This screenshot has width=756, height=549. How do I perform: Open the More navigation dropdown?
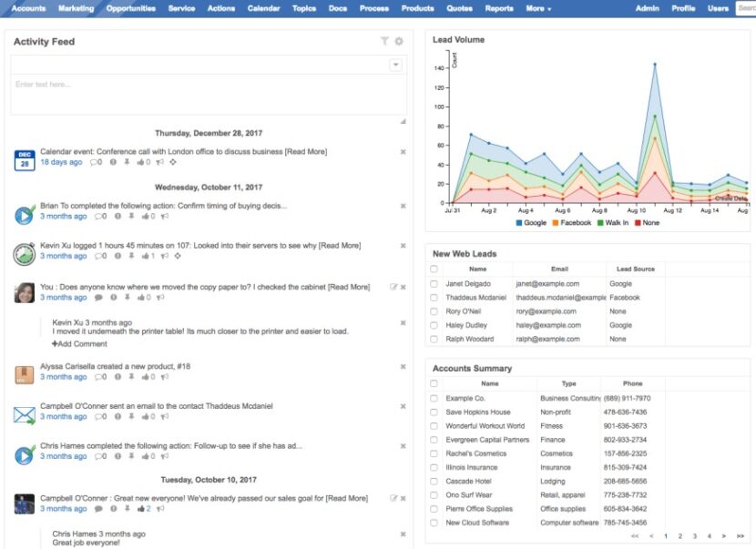point(536,8)
